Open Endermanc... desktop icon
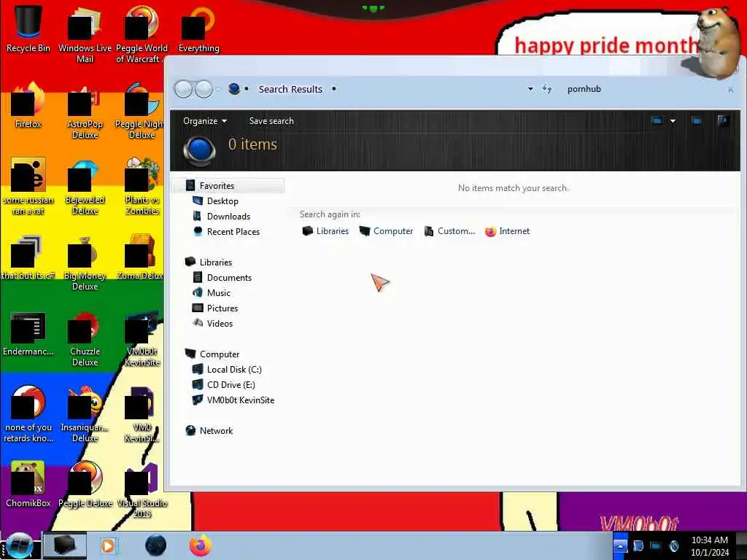Viewport: 747px width, 560px height. (x=28, y=333)
